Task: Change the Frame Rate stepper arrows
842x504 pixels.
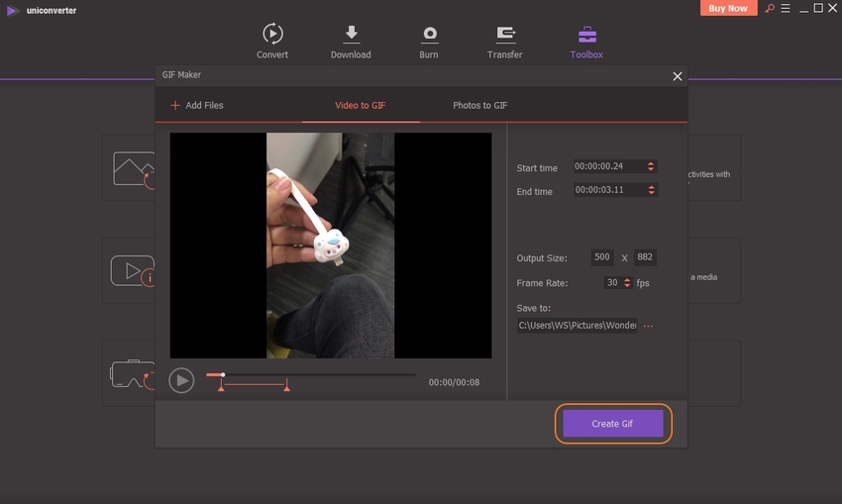Action: (626, 283)
